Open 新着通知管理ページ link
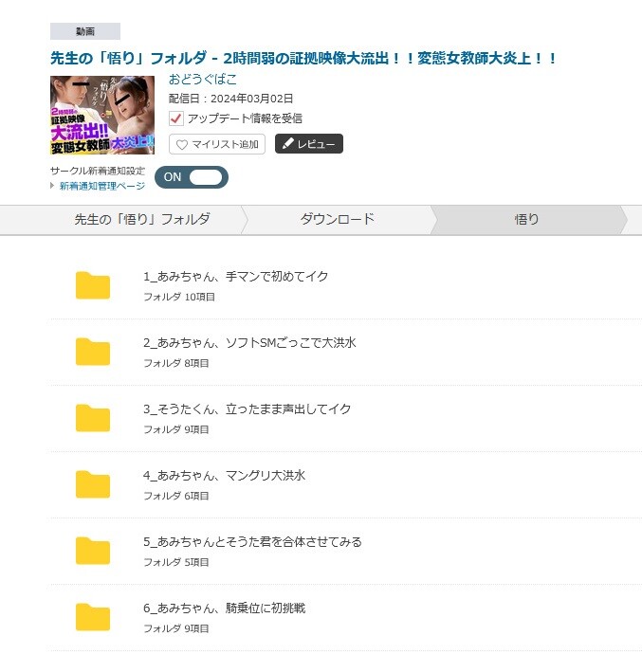Image resolution: width=642 pixels, height=672 pixels. [x=102, y=186]
